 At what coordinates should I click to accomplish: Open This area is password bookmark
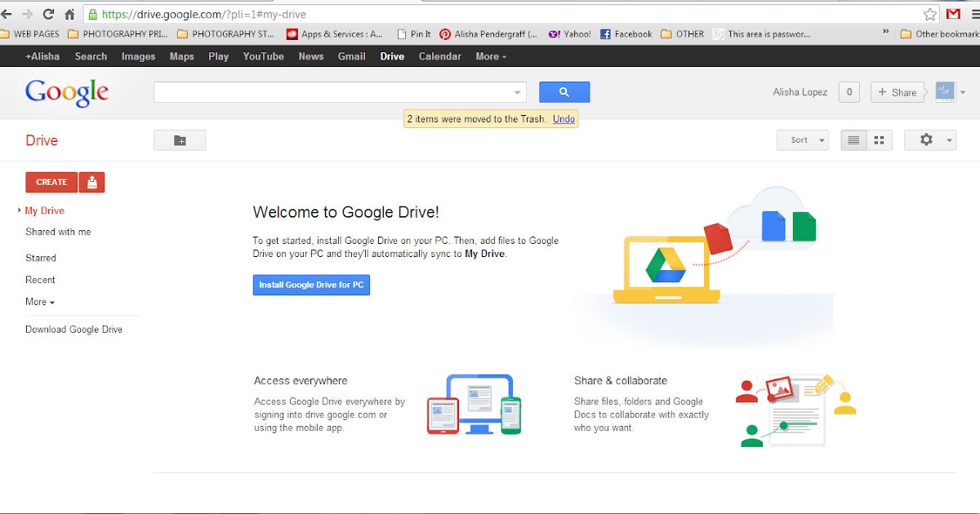tap(762, 34)
